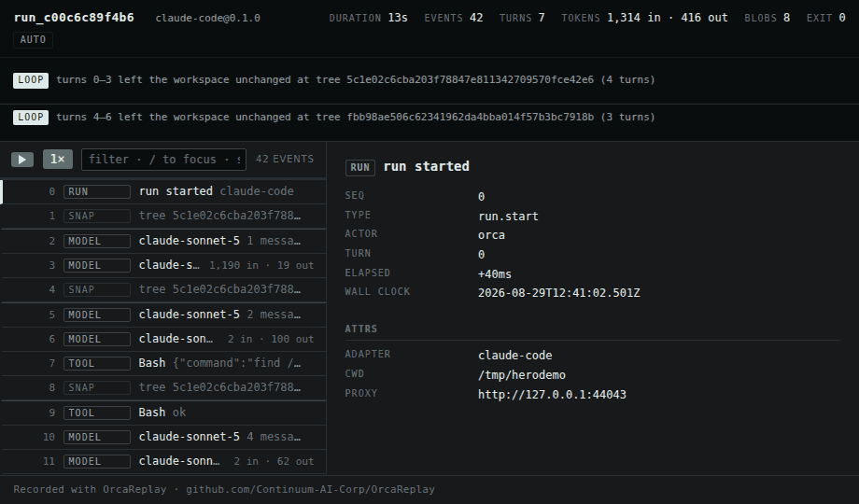The height and width of the screenshot is (504, 859).
Task: Click the +40ms elapsed value
Action: click(x=495, y=273)
